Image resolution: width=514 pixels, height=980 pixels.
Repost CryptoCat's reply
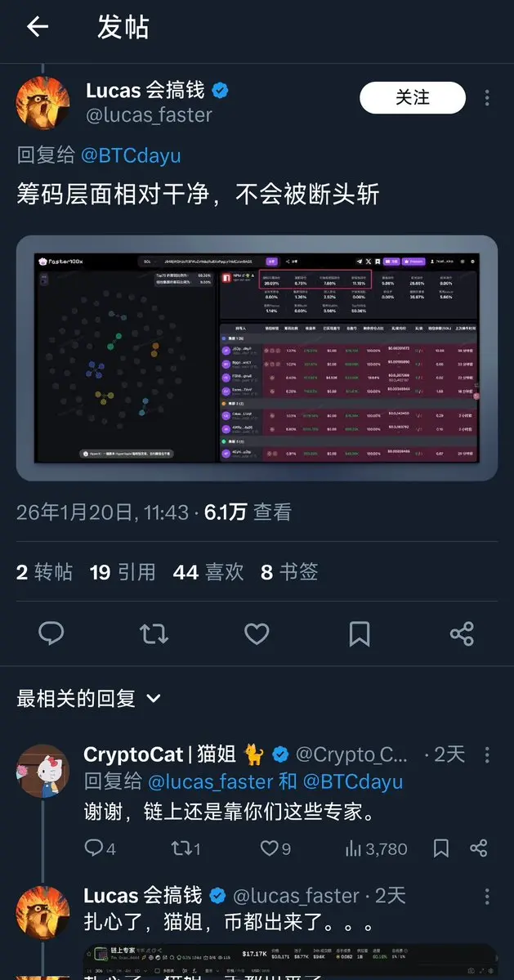pyautogui.click(x=185, y=848)
